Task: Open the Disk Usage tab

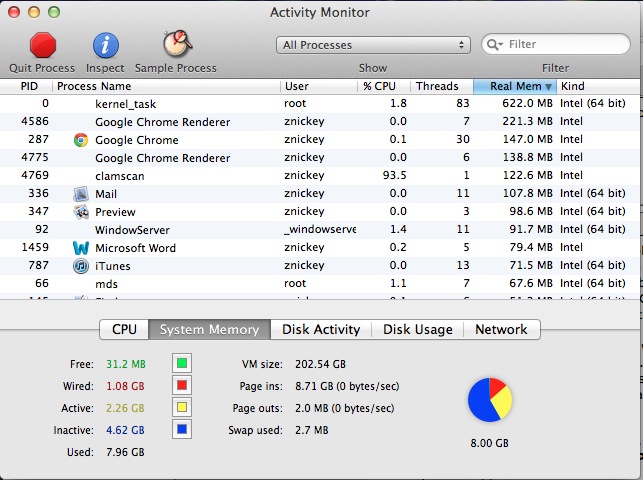Action: coord(417,329)
